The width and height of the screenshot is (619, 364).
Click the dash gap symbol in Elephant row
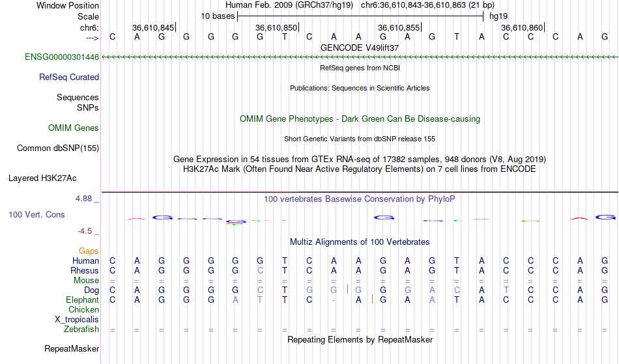click(334, 300)
